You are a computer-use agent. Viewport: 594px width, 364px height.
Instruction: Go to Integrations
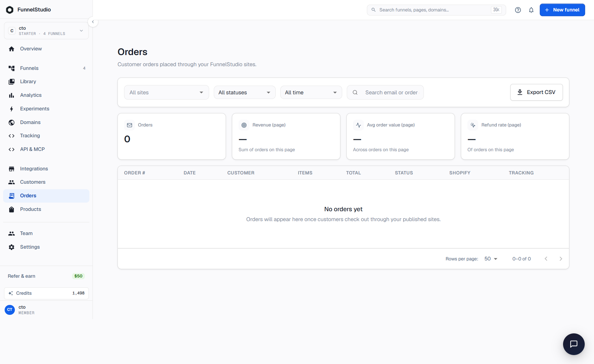(x=46, y=169)
